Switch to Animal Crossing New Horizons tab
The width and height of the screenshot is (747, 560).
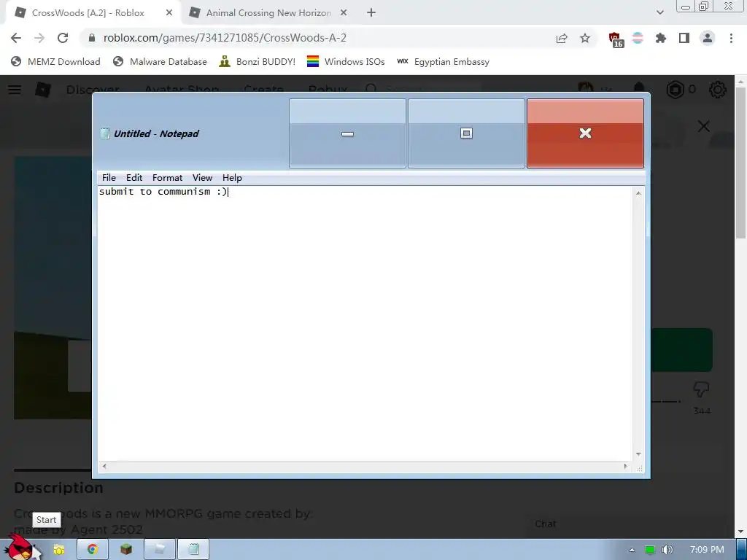point(268,13)
